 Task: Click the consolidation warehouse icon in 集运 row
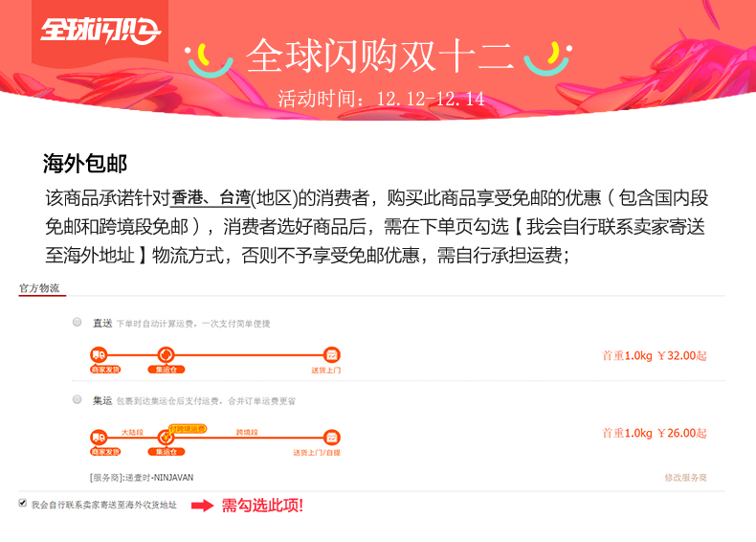tap(166, 438)
